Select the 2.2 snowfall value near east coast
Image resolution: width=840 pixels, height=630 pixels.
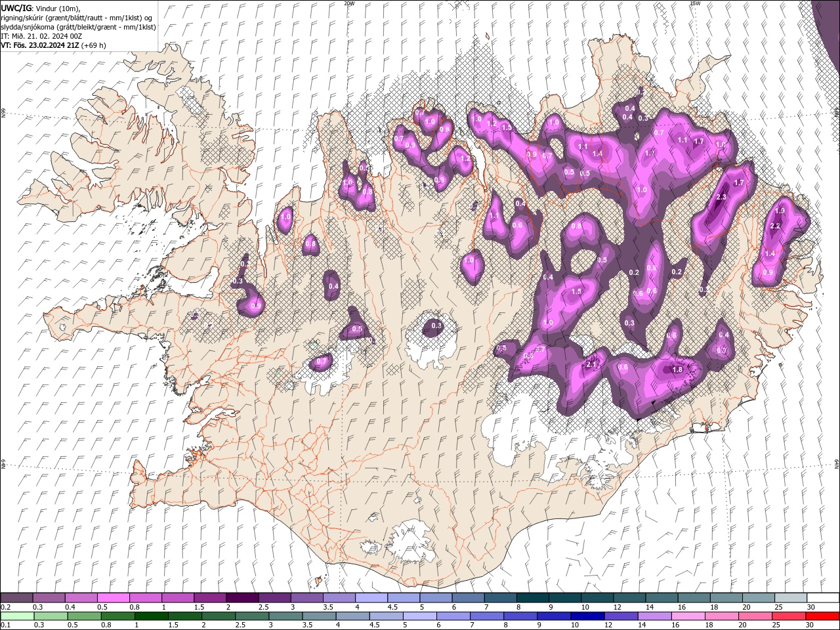point(774,226)
